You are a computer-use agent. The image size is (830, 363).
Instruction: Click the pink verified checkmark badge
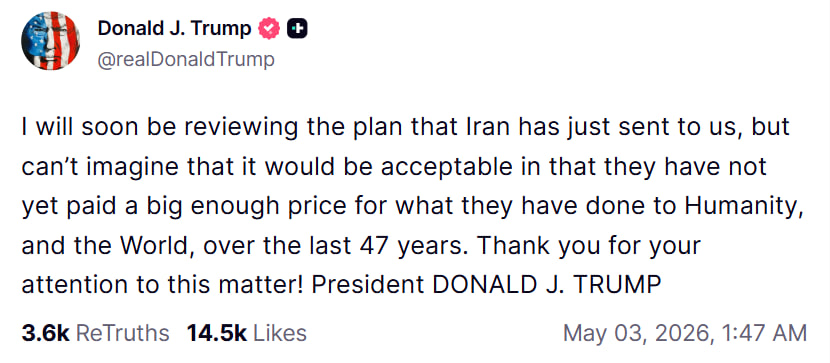point(269,29)
